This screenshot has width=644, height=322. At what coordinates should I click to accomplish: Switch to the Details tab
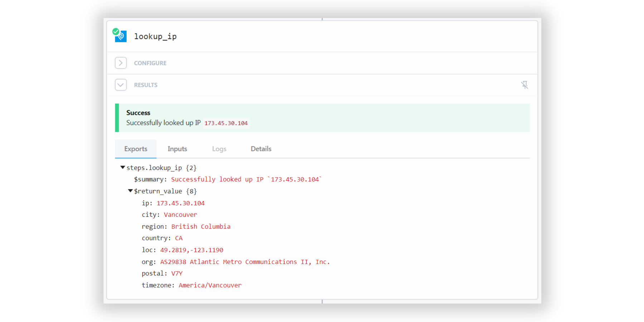pos(261,149)
